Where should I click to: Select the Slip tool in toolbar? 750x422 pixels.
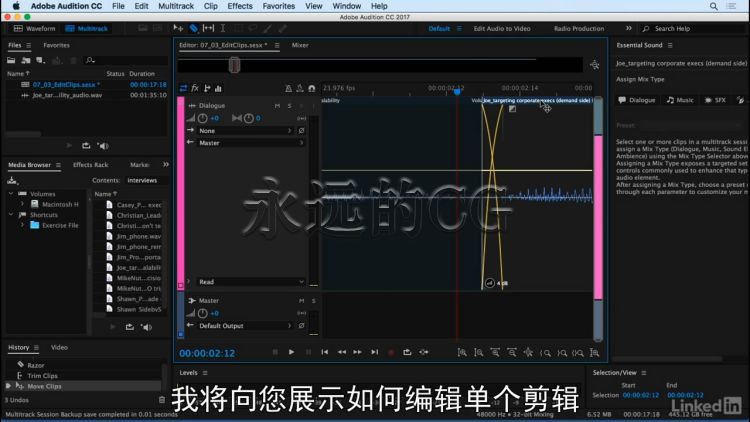tap(208, 28)
